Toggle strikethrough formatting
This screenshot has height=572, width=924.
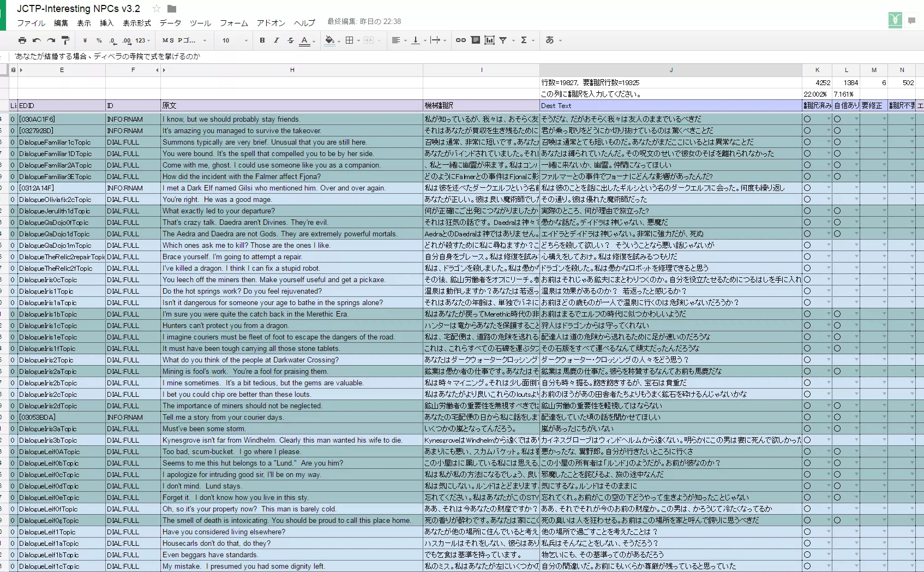pyautogui.click(x=291, y=40)
